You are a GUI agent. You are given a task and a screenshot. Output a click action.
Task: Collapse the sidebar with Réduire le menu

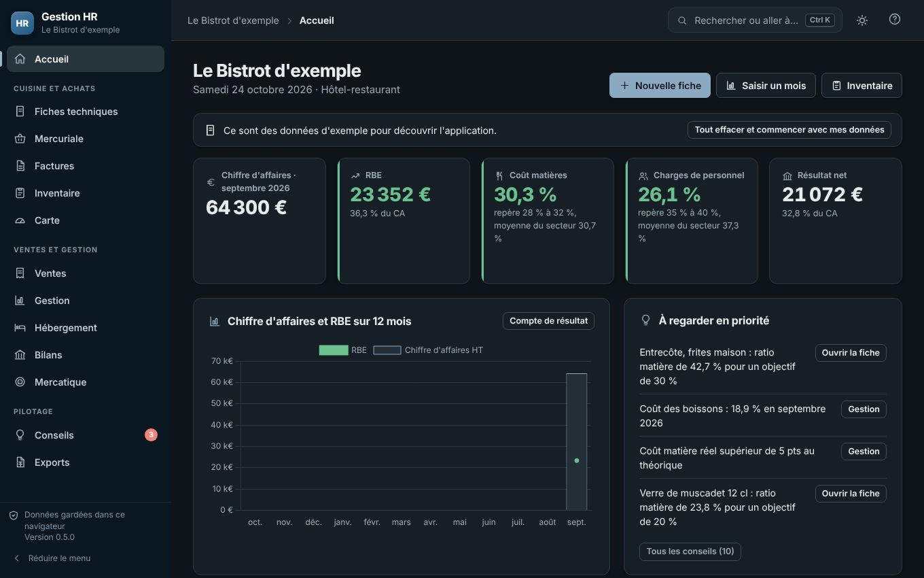click(52, 558)
